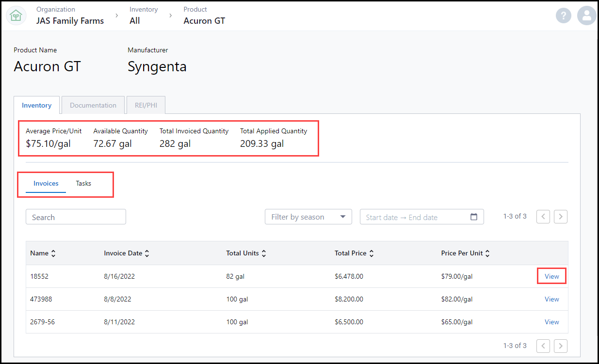Screen dimensions: 599x364
Task: Click bottom previous page arrow
Action: click(x=543, y=346)
